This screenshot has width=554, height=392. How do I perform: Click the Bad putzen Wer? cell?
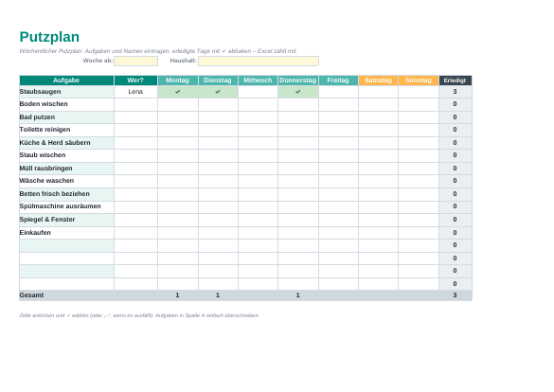135,117
